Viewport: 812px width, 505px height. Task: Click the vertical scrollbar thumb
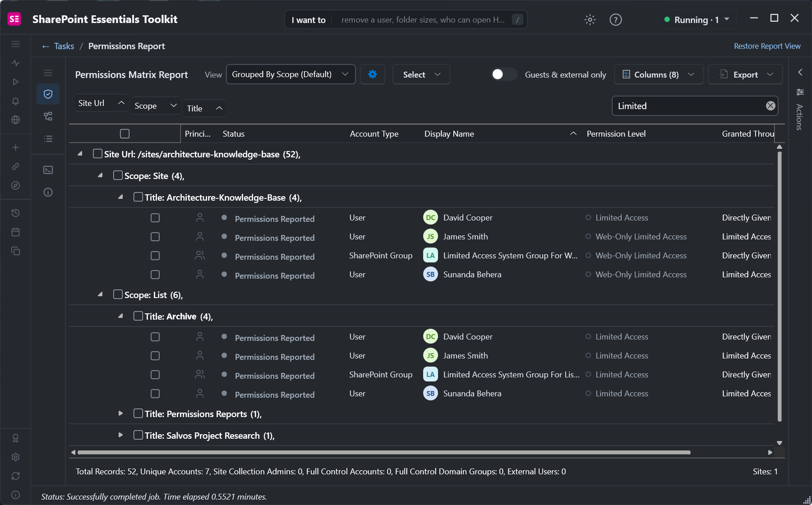[x=780, y=286]
